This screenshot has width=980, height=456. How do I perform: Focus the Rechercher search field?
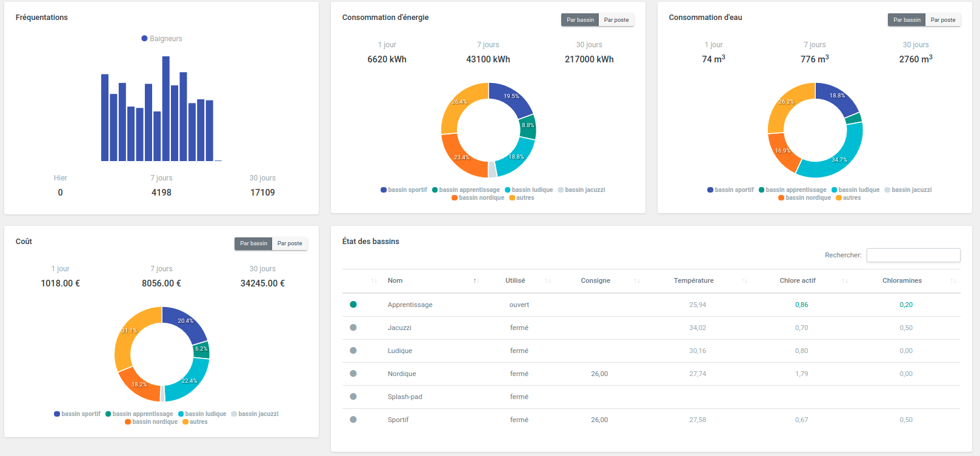pyautogui.click(x=913, y=256)
